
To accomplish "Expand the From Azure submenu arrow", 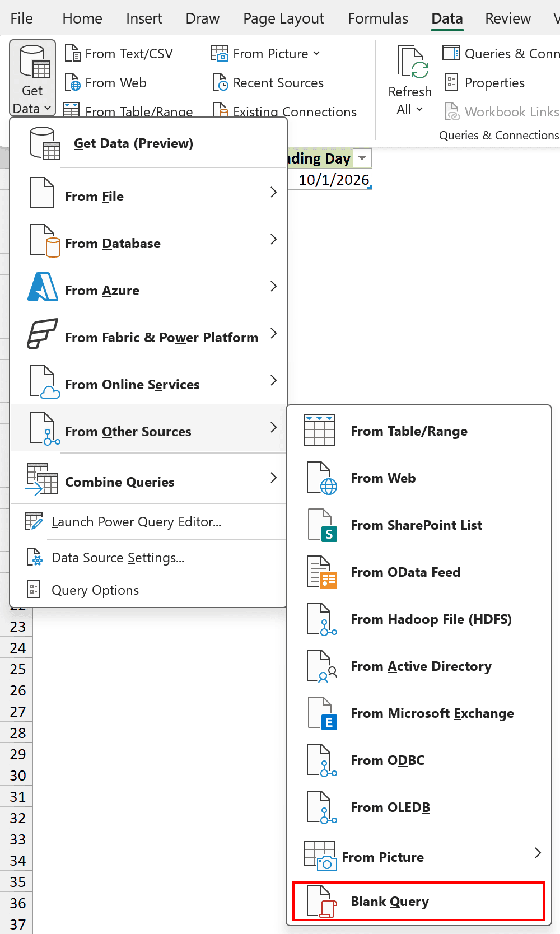I will [x=273, y=286].
